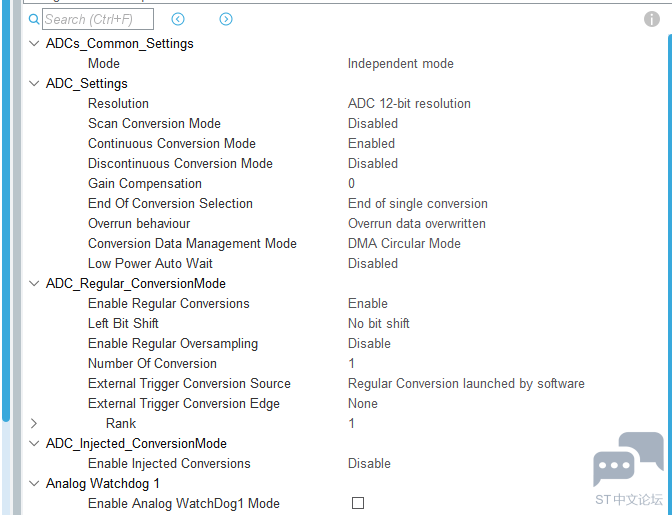The height and width of the screenshot is (515, 672).
Task: Collapse the ADC_Settings section
Action: click(x=35, y=83)
